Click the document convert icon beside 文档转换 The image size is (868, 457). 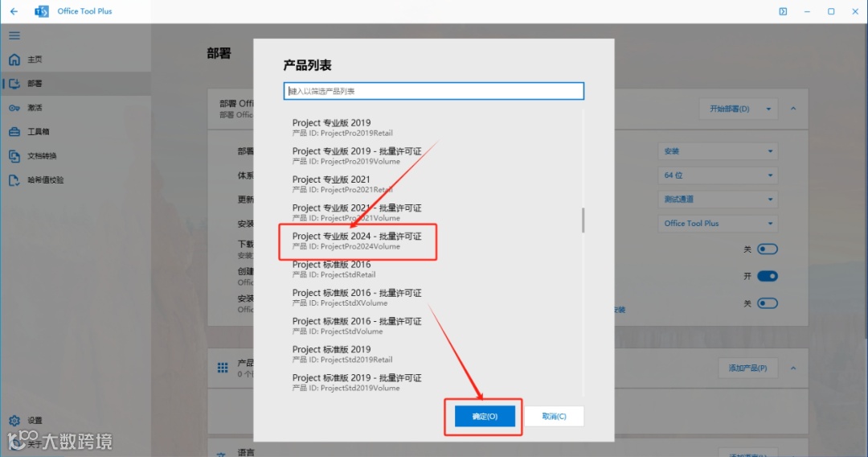tap(14, 155)
